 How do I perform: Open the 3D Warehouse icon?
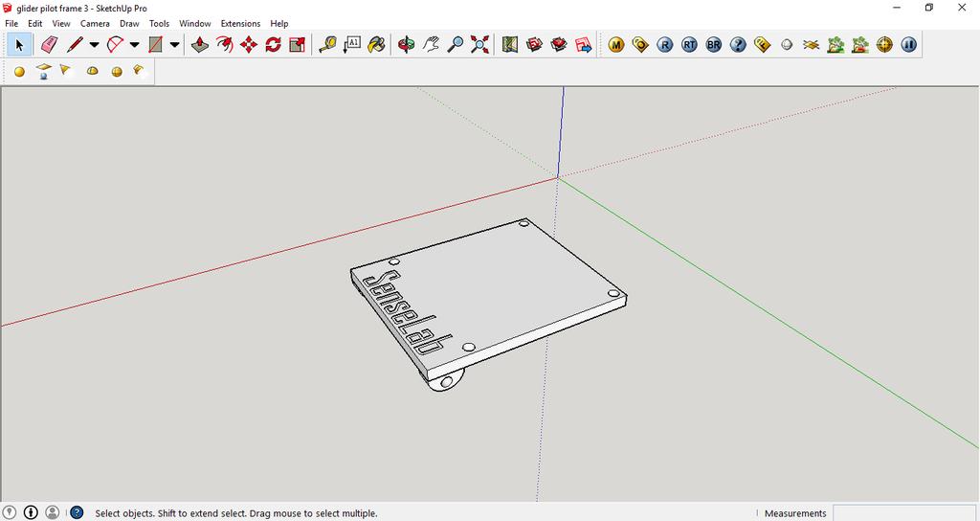point(534,45)
